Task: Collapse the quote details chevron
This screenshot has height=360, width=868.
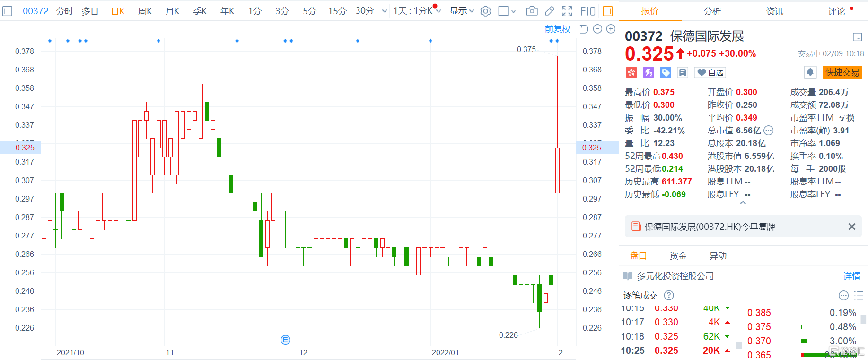Action: [743, 203]
